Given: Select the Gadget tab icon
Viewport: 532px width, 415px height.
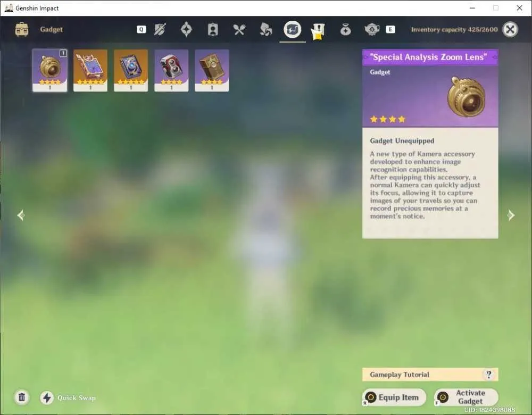Looking at the screenshot, I should (x=292, y=29).
